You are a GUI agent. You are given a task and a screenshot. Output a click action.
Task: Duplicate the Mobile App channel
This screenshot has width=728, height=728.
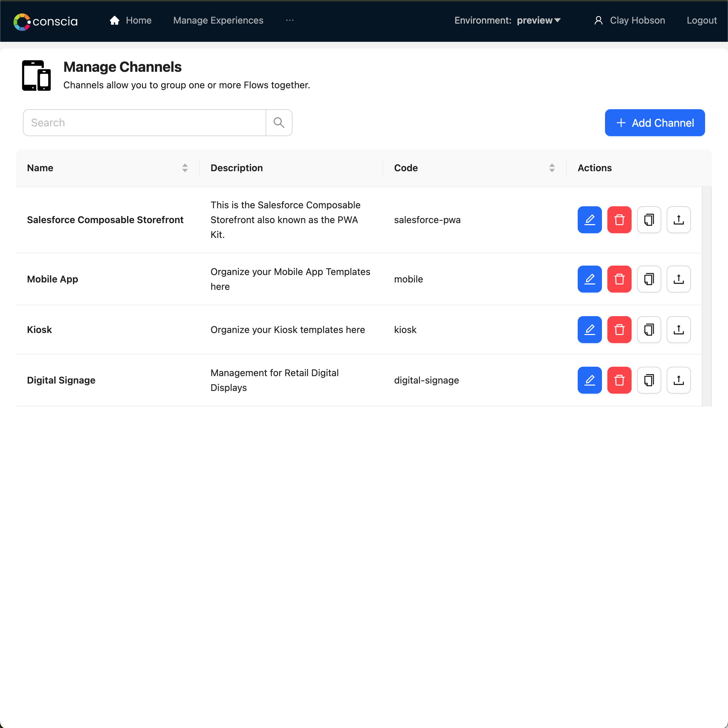649,279
